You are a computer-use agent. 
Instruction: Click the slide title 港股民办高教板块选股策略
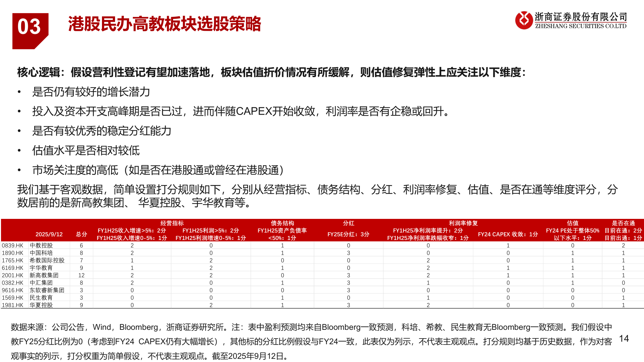coord(164,24)
